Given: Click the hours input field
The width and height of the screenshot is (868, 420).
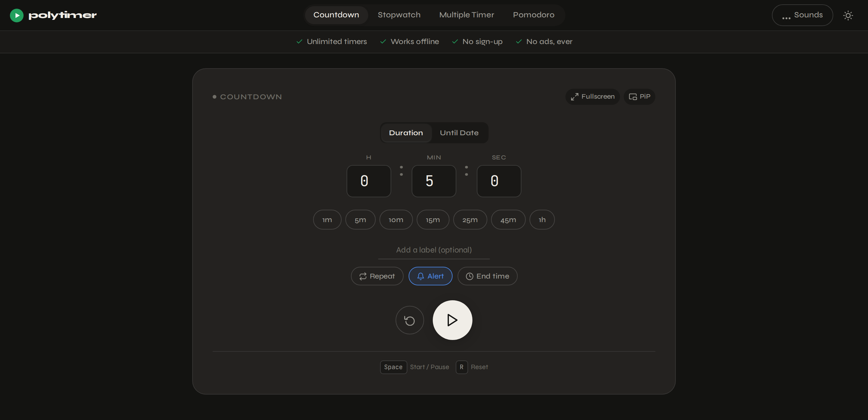Looking at the screenshot, I should pyautogui.click(x=369, y=181).
